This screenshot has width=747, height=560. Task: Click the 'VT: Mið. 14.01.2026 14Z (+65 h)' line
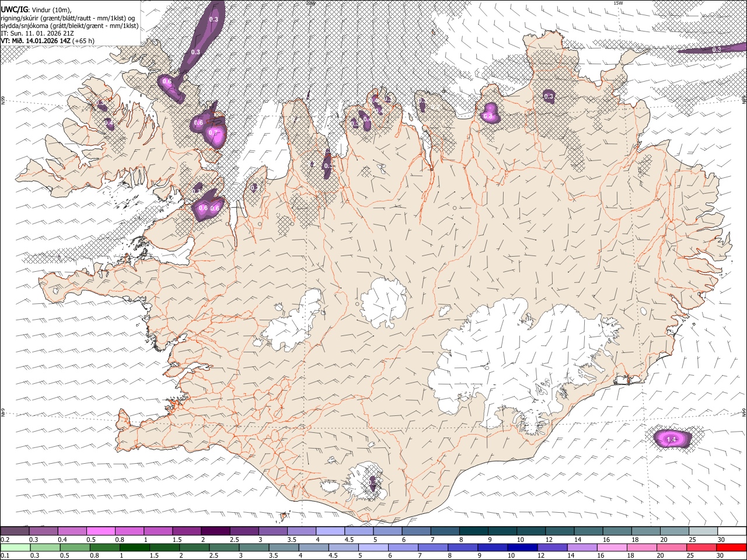(x=47, y=41)
